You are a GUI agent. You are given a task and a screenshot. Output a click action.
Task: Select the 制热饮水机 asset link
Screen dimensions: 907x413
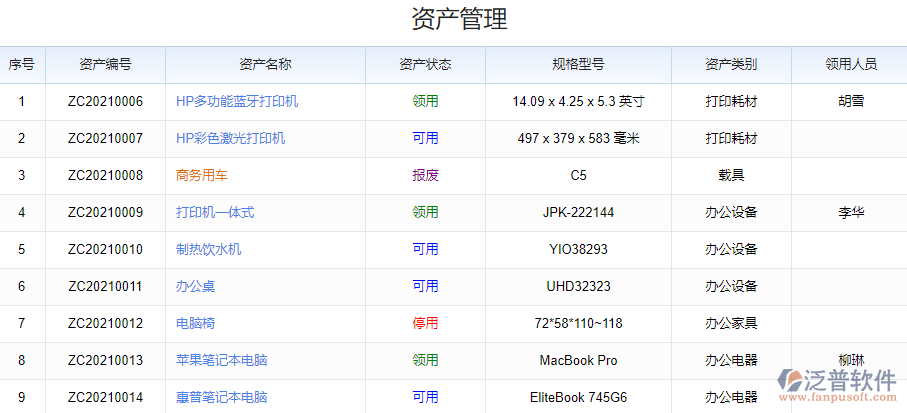208,249
